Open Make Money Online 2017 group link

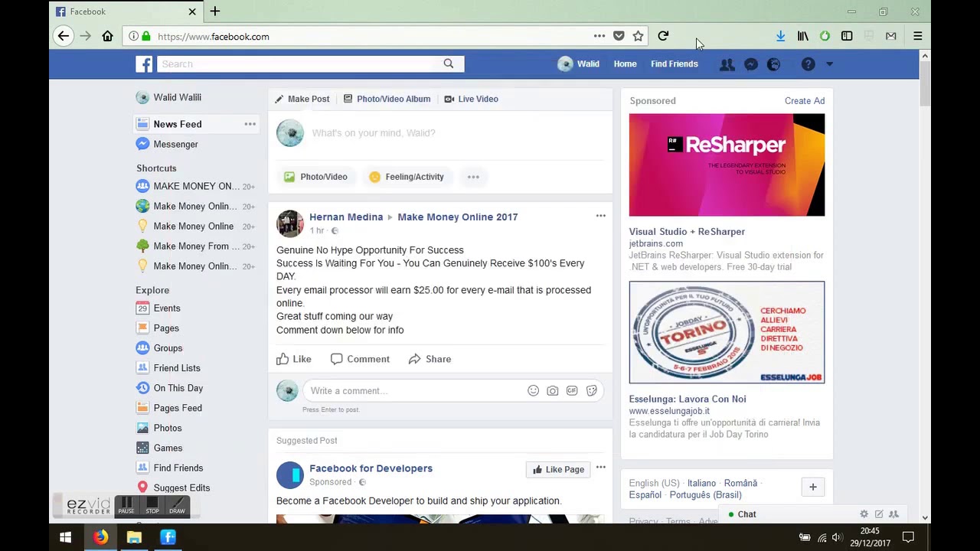pos(457,217)
